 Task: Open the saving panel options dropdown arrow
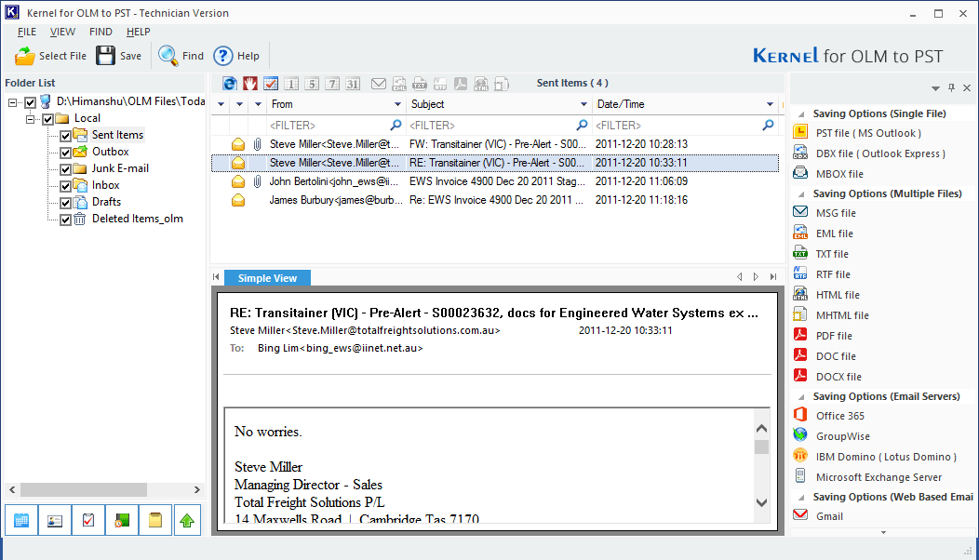tap(935, 88)
